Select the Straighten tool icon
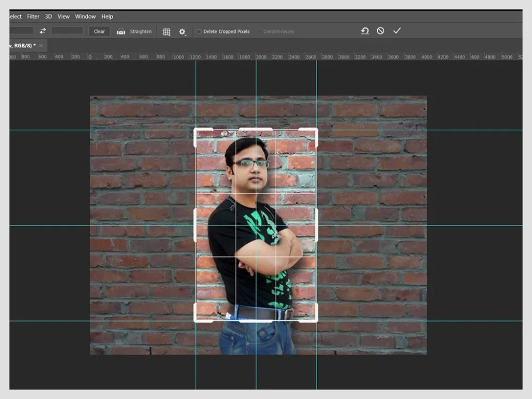The width and height of the screenshot is (532, 399). click(x=121, y=31)
